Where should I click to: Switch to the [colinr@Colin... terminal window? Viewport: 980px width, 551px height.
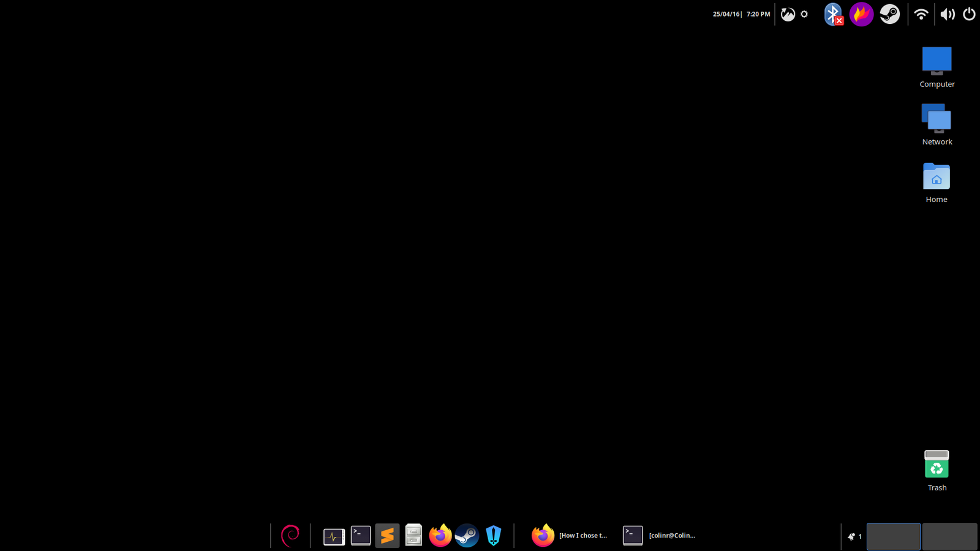click(661, 535)
